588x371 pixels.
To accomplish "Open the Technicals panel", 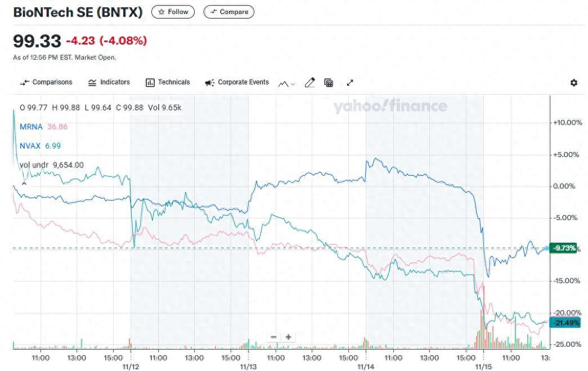I will (168, 82).
